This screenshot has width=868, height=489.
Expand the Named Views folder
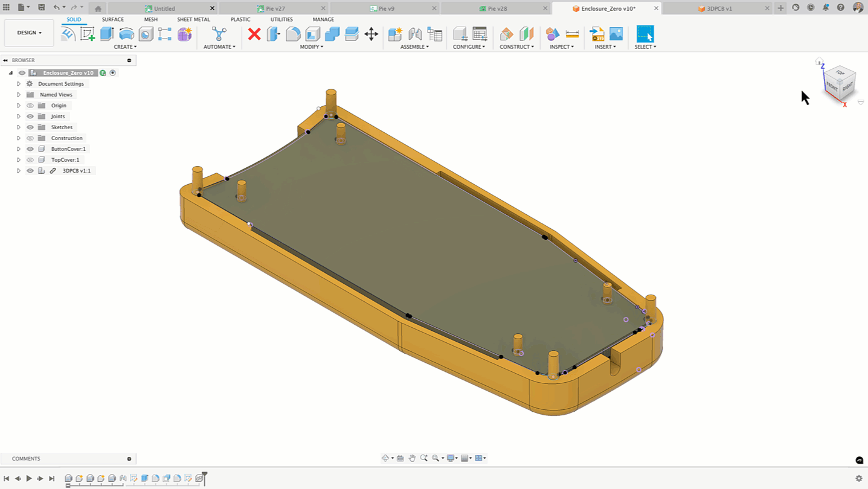[x=19, y=95]
